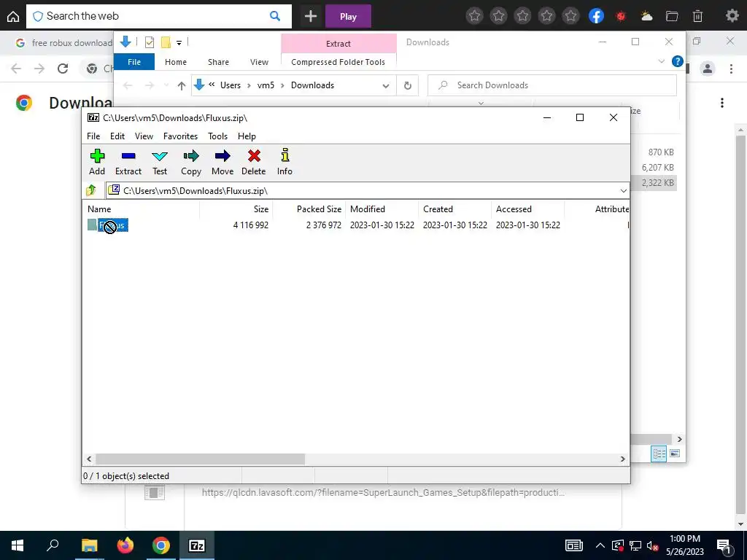Switch Explorer to details view icon
Screen dimensions: 747x560
pos(659,454)
